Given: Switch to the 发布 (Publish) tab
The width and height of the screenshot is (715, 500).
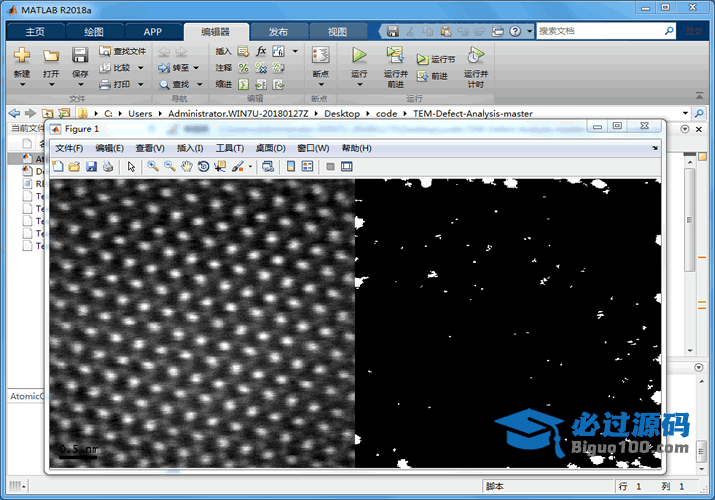Looking at the screenshot, I should pos(278,31).
